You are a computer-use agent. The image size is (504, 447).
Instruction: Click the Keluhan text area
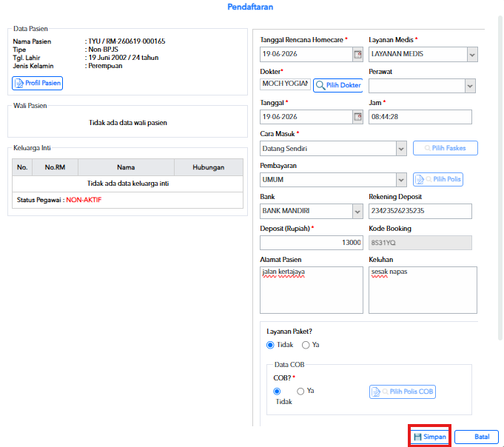(423, 290)
